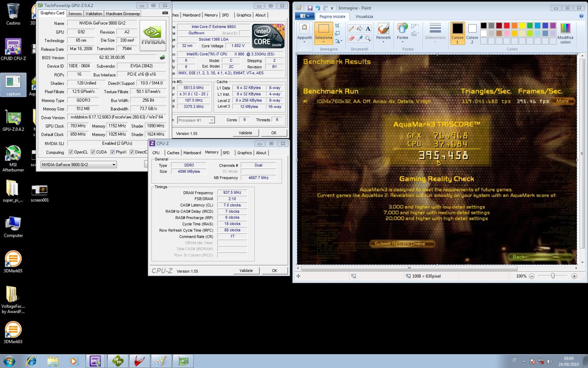The width and height of the screenshot is (588, 368).
Task: Expand the Seleziona dropdown arrow
Action: (323, 42)
